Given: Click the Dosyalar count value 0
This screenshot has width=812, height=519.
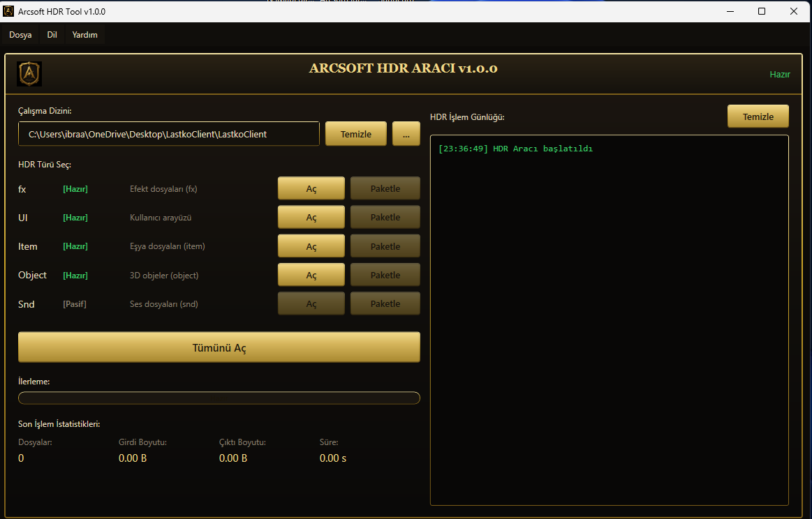Looking at the screenshot, I should click(x=21, y=458).
